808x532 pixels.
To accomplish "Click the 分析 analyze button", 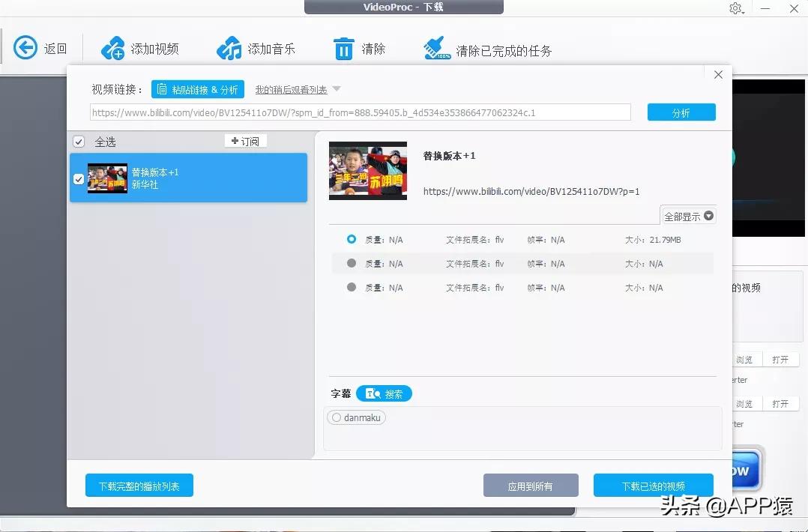I will pyautogui.click(x=681, y=112).
